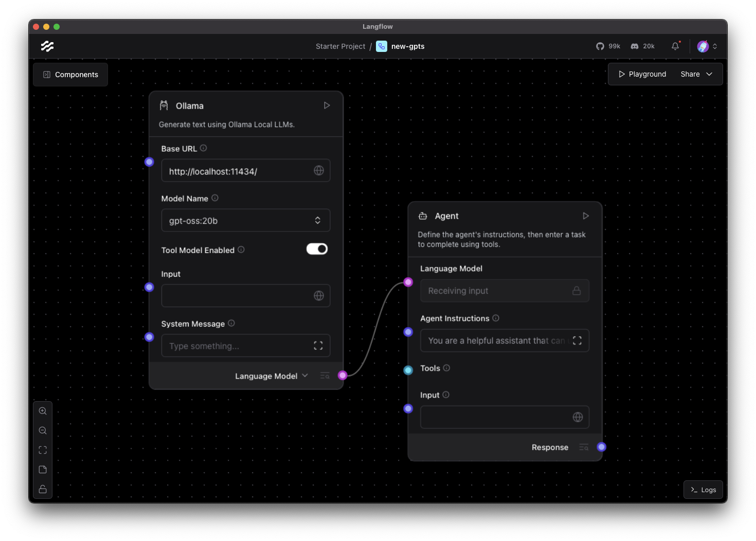This screenshot has height=541, width=756.
Task: Open the Playground
Action: (642, 74)
